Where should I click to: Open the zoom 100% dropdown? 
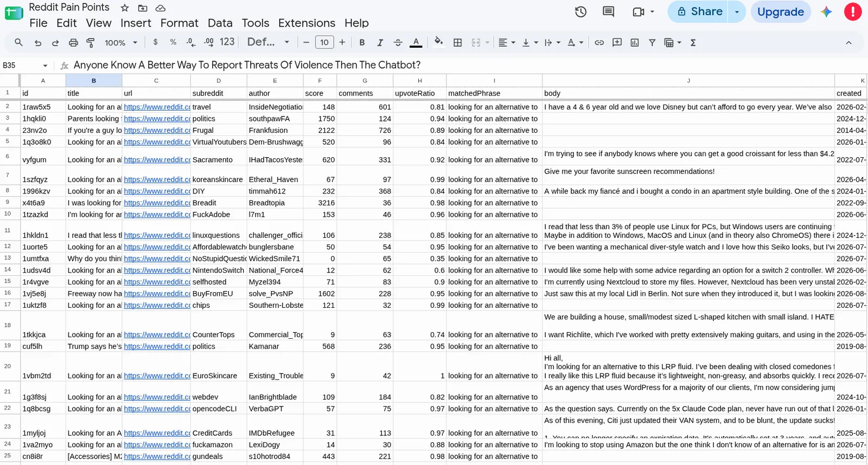tap(121, 42)
